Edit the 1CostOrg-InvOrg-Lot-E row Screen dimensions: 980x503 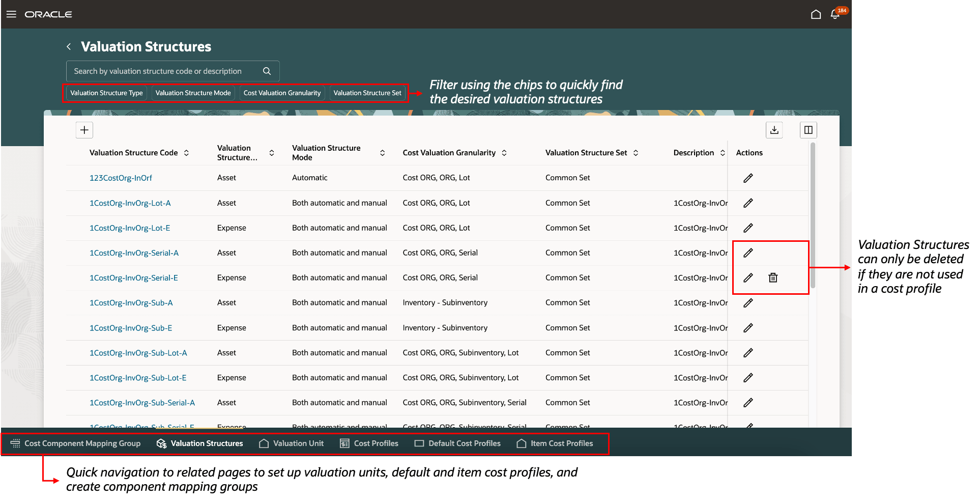click(748, 228)
